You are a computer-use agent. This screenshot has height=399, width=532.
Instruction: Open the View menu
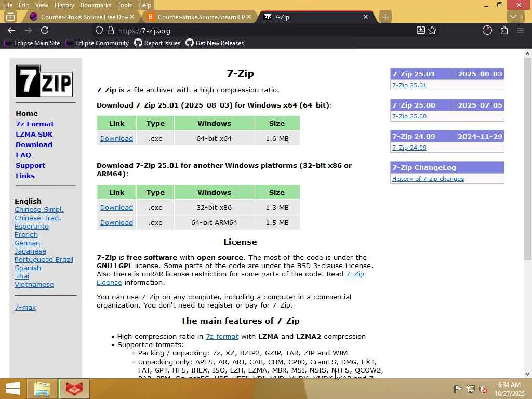coord(42,5)
